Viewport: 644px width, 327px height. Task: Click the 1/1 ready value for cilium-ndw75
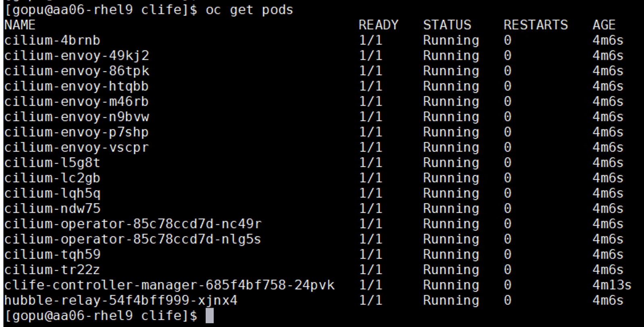(x=370, y=209)
